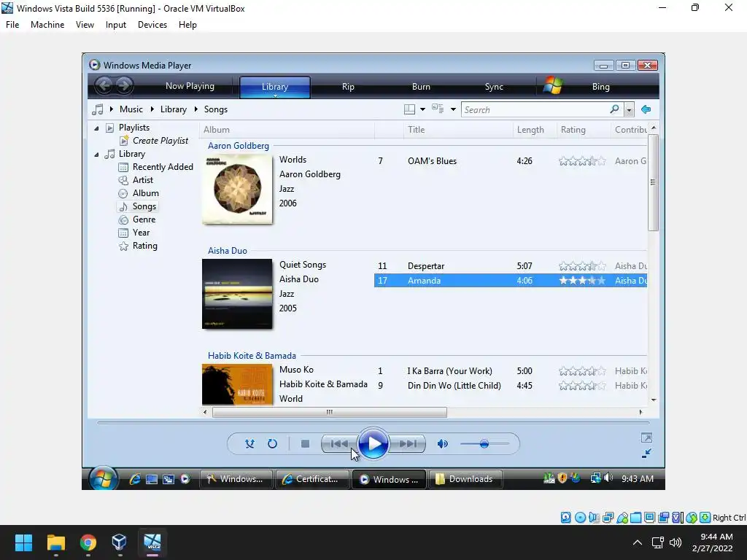This screenshot has width=747, height=560.
Task: Skip to the previous track
Action: tap(339, 444)
